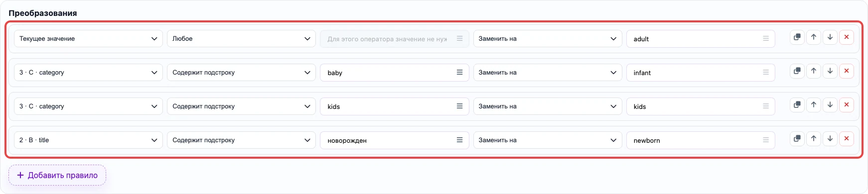Move the adult rule down

[830, 37]
